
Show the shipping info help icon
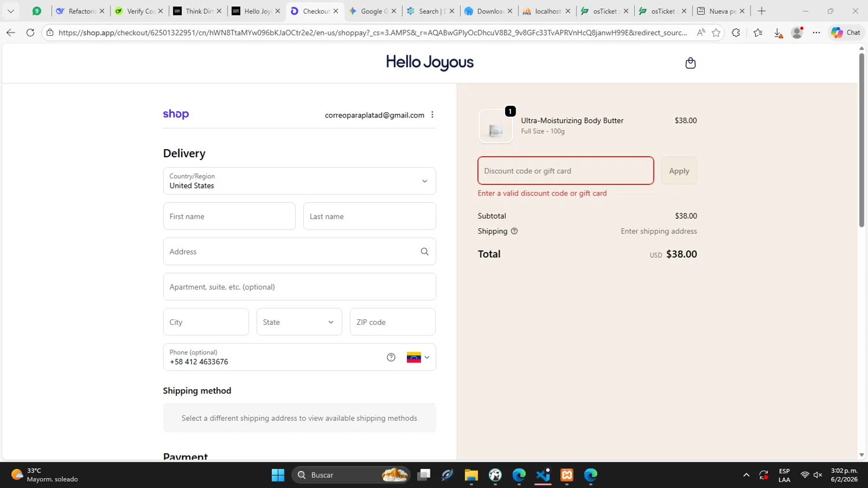pos(514,231)
